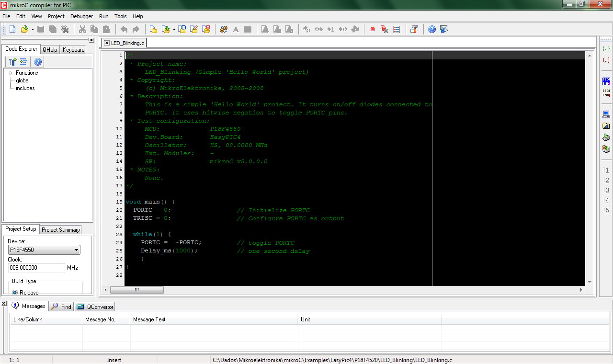This screenshot has width=613, height=364.
Task: Select the Release build type radio button
Action: (x=15, y=292)
